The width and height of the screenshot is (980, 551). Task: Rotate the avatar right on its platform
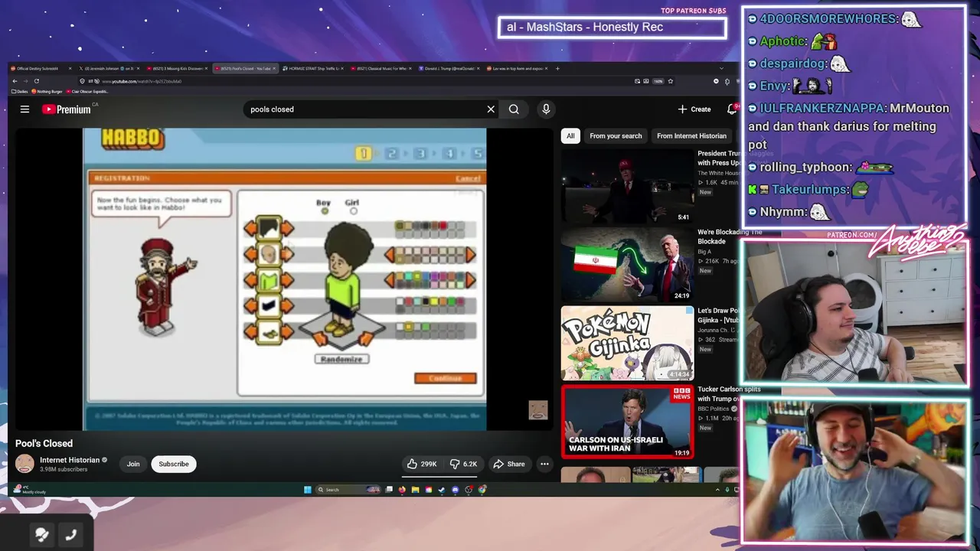click(366, 338)
